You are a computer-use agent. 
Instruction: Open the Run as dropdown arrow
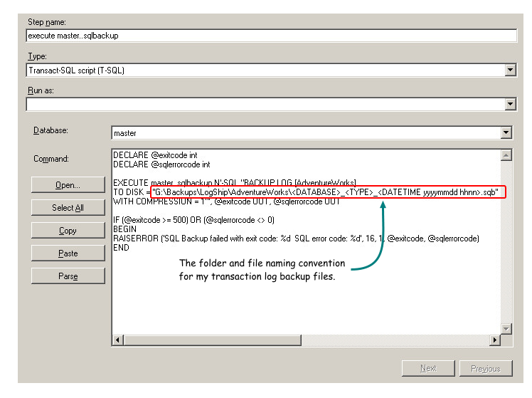(x=510, y=105)
